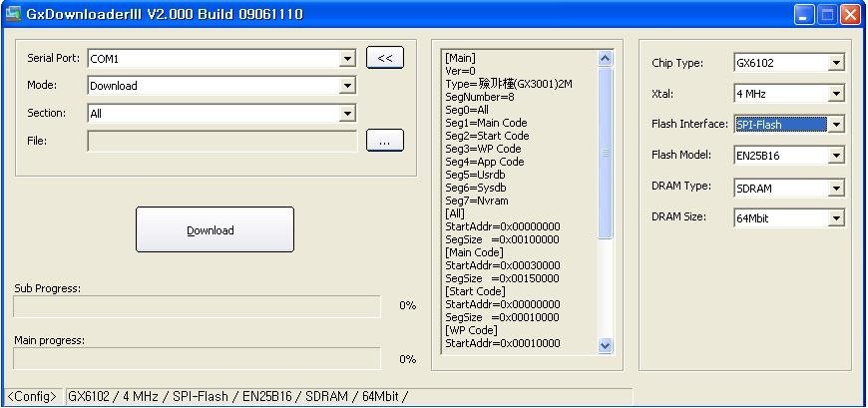Select the '[Main Code]' section header line
The width and height of the screenshot is (868, 408).
(475, 252)
